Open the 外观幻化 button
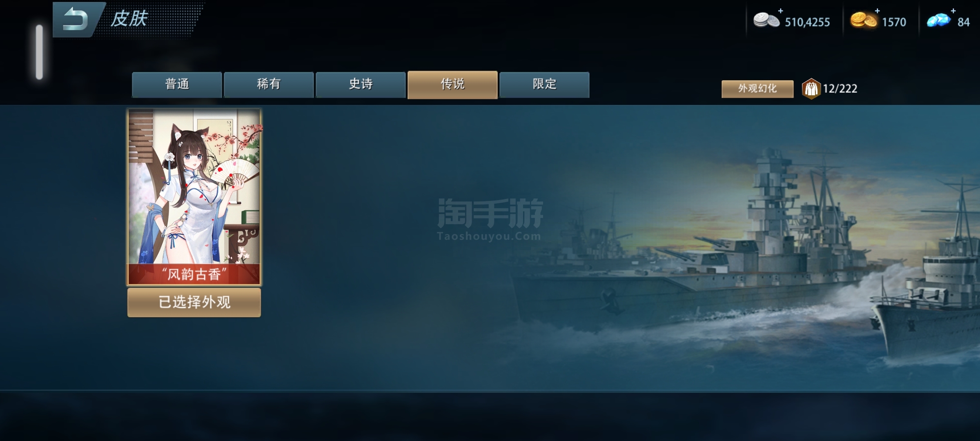 point(757,89)
